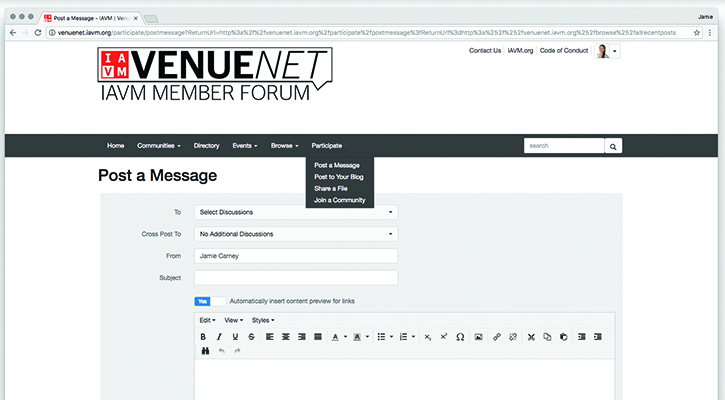The image size is (725, 400).
Task: Open the editor Edit menu
Action: tap(207, 320)
